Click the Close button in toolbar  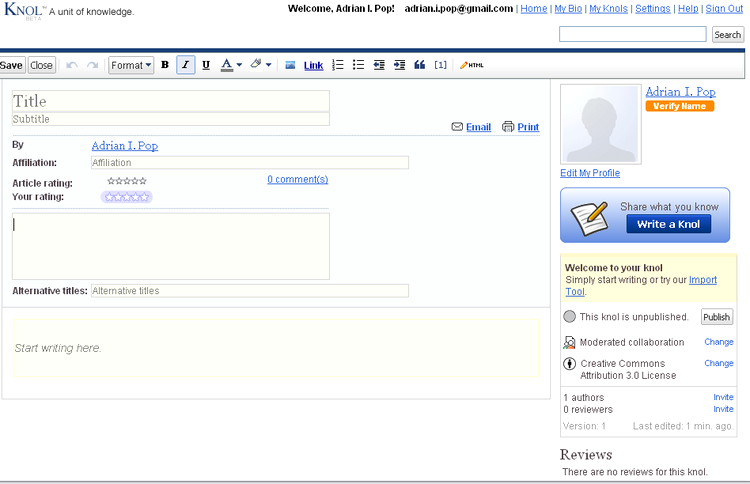pyautogui.click(x=41, y=65)
